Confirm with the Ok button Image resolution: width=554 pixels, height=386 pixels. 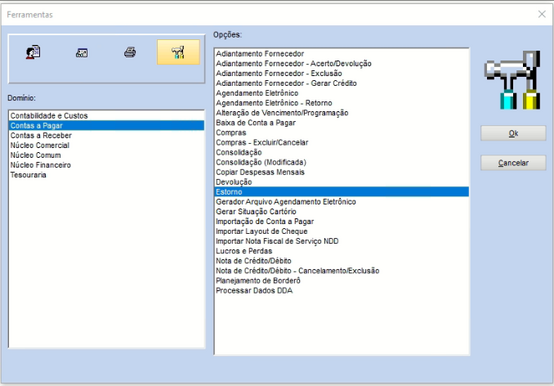513,133
